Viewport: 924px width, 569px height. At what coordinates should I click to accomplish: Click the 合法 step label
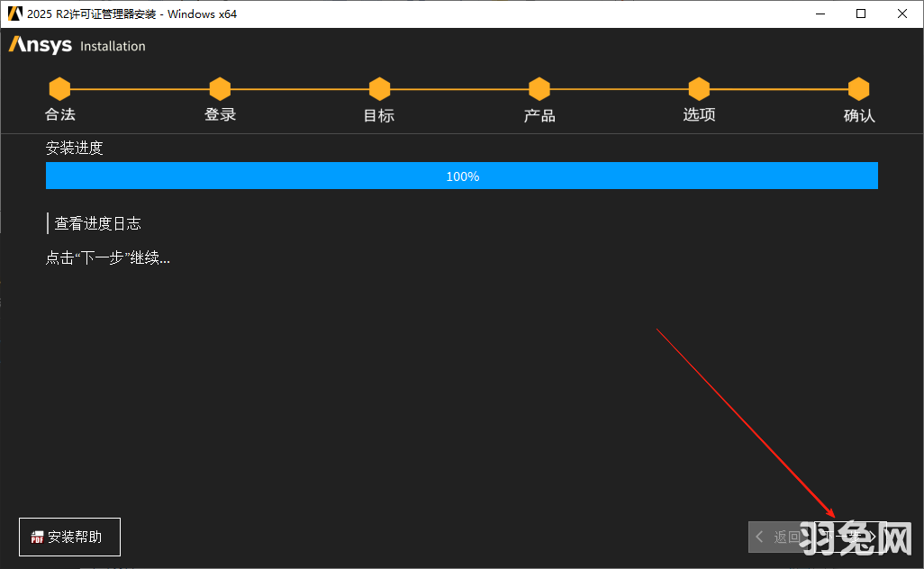click(60, 114)
